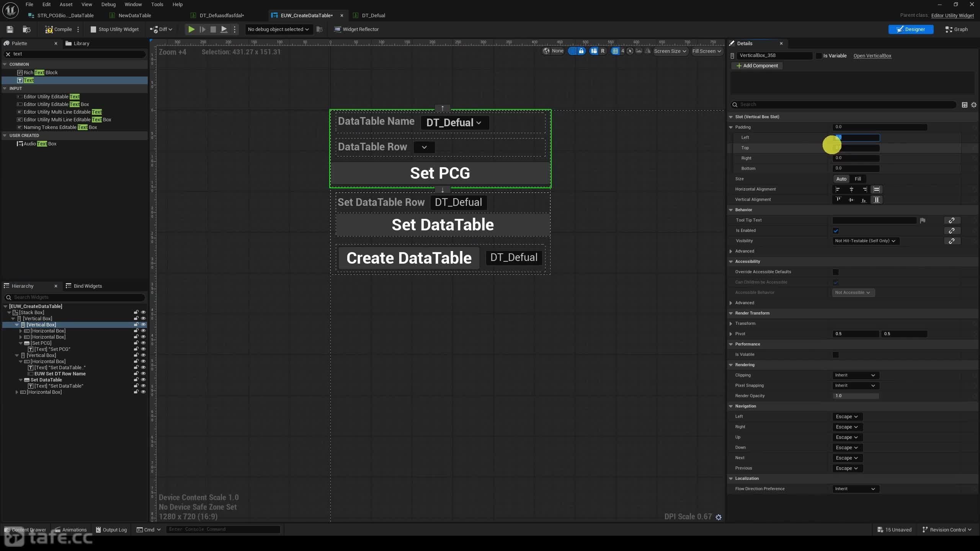This screenshot has height=551, width=980.
Task: Open Widget Reflector tool
Action: coord(356,29)
